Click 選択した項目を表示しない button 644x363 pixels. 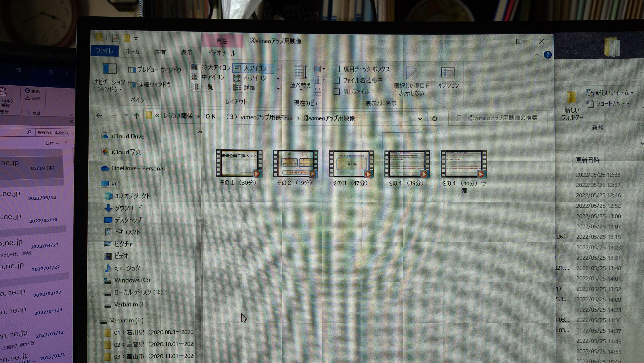click(412, 81)
